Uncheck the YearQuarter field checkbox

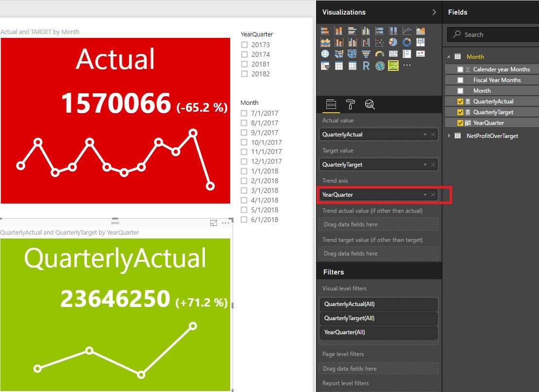(460, 123)
